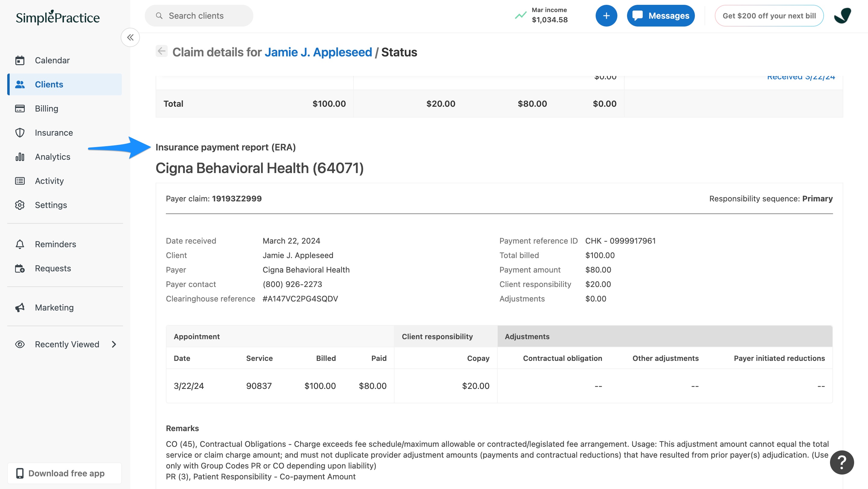868x489 pixels.
Task: Click the phone icon in Download free app
Action: (x=20, y=473)
